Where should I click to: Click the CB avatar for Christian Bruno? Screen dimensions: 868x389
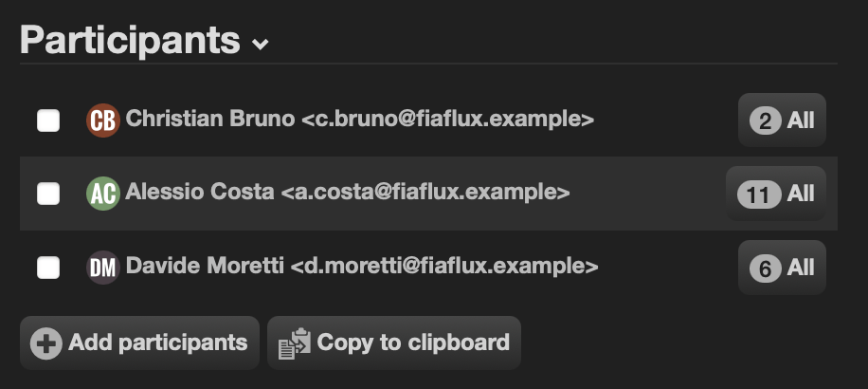point(103,120)
